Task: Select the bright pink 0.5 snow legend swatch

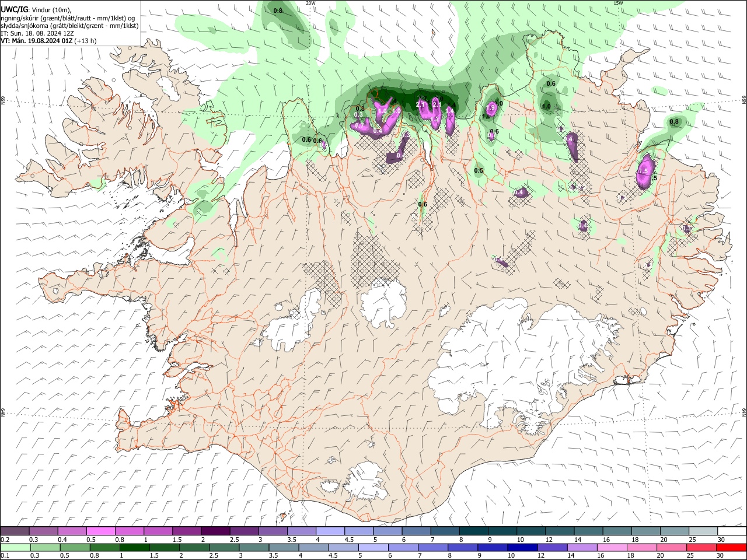Action: click(x=100, y=531)
